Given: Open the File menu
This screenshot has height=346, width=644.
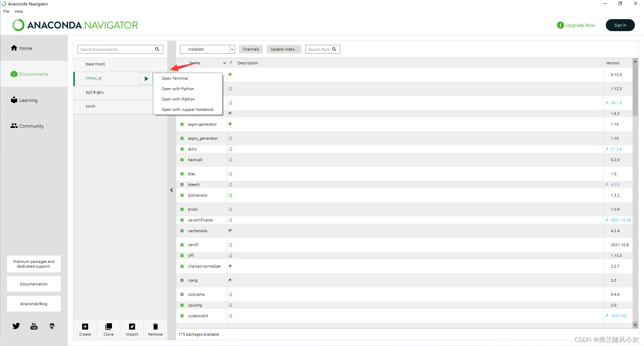Looking at the screenshot, I should tap(6, 11).
